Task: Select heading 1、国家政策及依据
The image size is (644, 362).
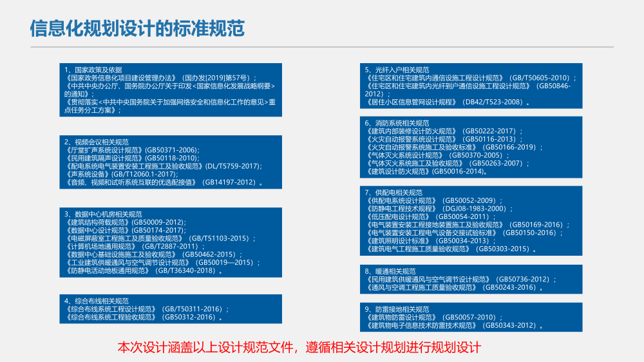Action: click(93, 70)
